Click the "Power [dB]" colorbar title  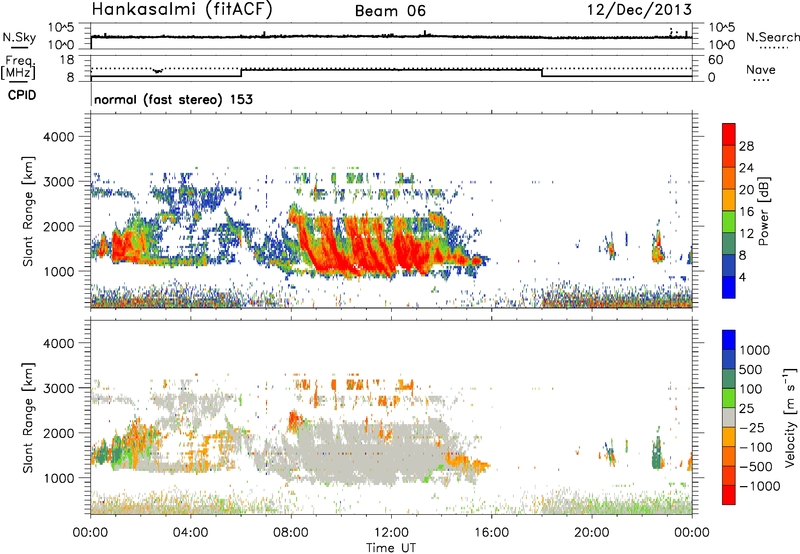(763, 211)
